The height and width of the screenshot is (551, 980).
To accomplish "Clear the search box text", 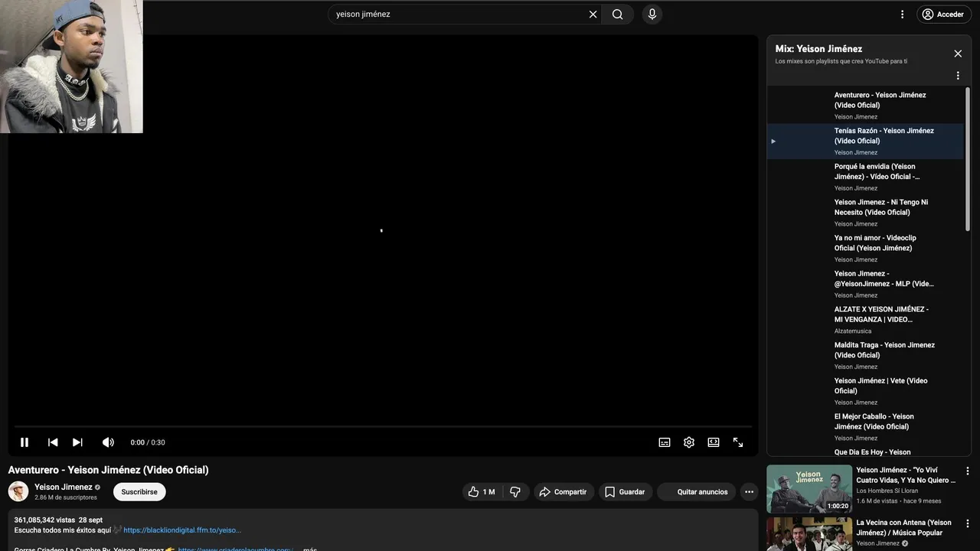I will coord(593,14).
